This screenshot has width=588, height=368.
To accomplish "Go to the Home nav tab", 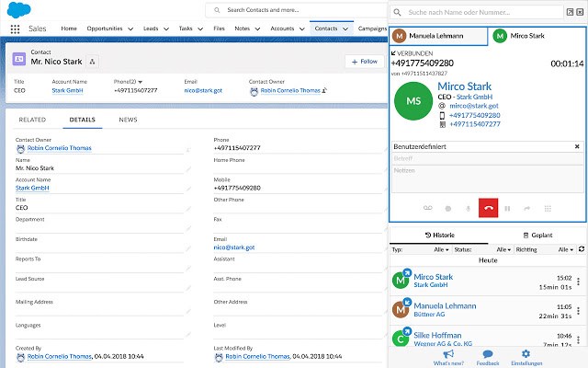I will pos(69,29).
